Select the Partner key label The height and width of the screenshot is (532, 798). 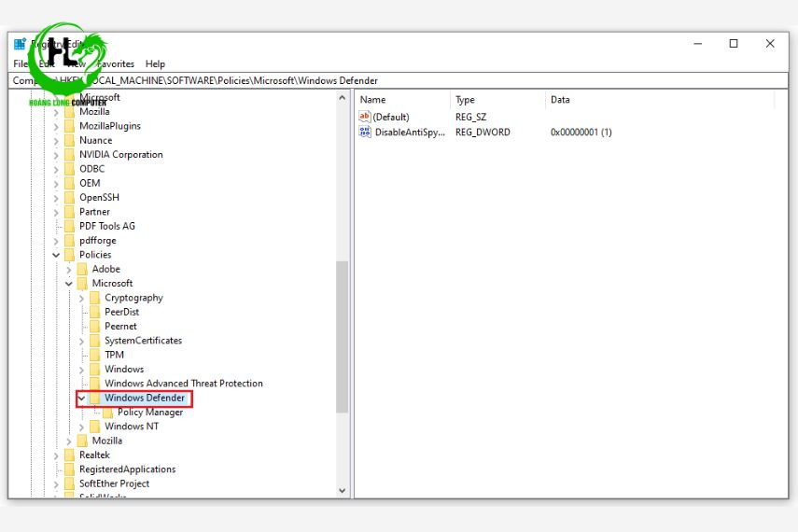[94, 212]
